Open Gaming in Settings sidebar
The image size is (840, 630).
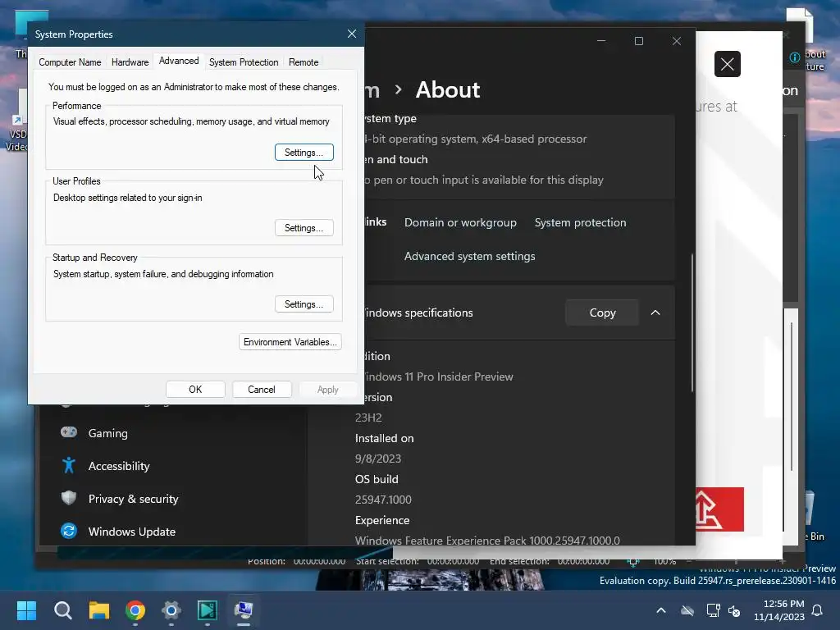107,433
